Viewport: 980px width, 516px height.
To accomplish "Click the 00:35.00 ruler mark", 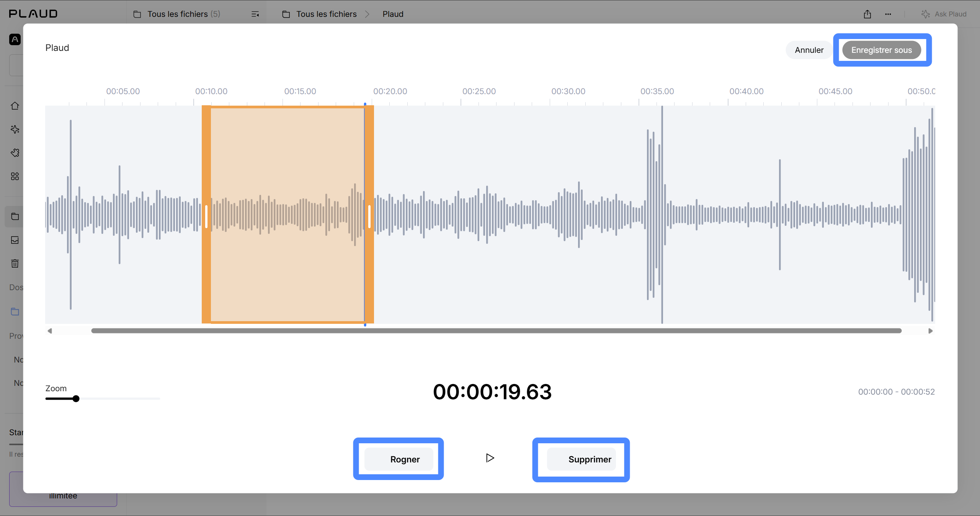I will pos(657,91).
